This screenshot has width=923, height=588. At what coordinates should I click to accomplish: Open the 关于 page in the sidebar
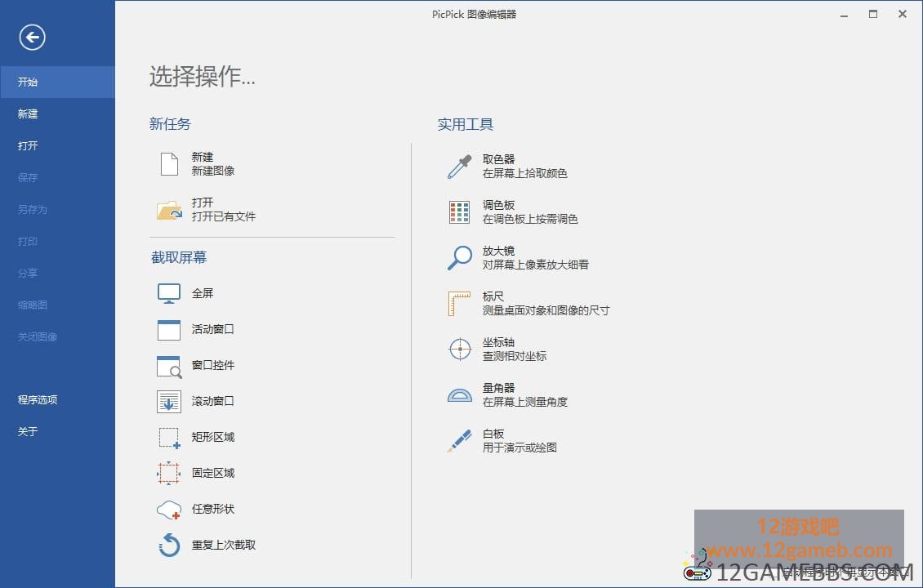click(58, 431)
